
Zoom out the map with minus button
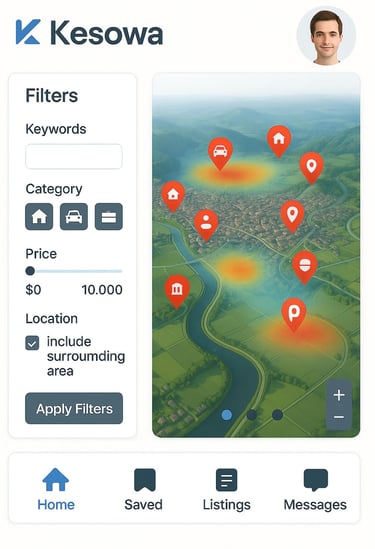339,417
